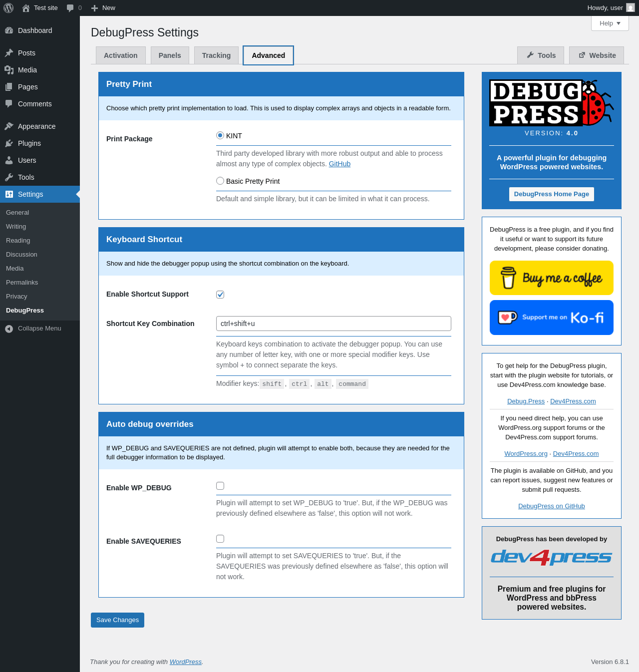Click Buy me a coffee banner
The image size is (639, 672).
click(551, 278)
